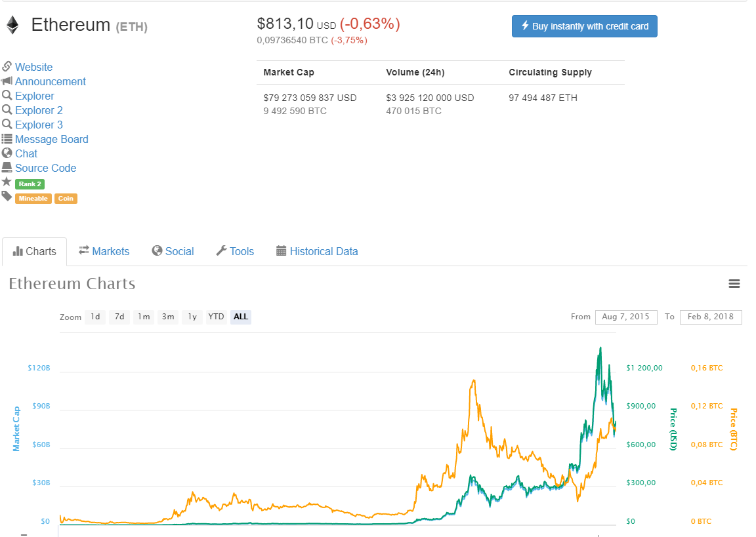Image resolution: width=756 pixels, height=537 pixels.
Task: Click the laptop icon beside Source Code
Action: pyautogui.click(x=7, y=168)
